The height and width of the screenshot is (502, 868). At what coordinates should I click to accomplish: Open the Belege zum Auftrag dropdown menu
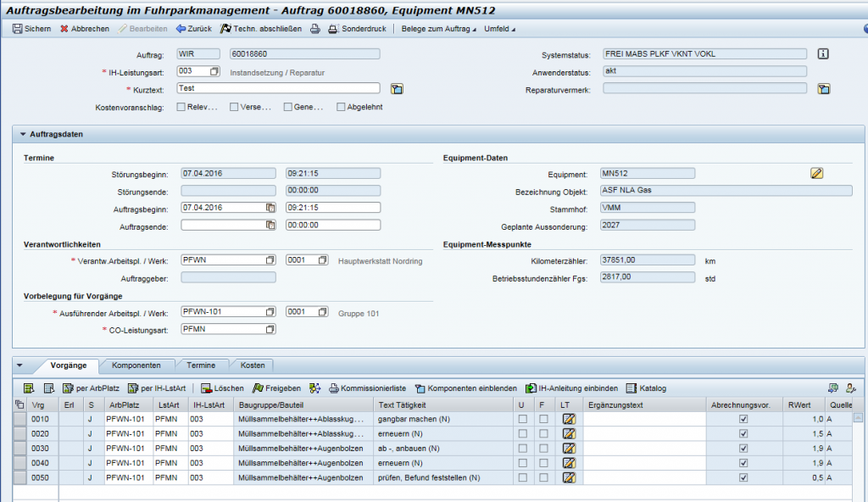click(436, 29)
